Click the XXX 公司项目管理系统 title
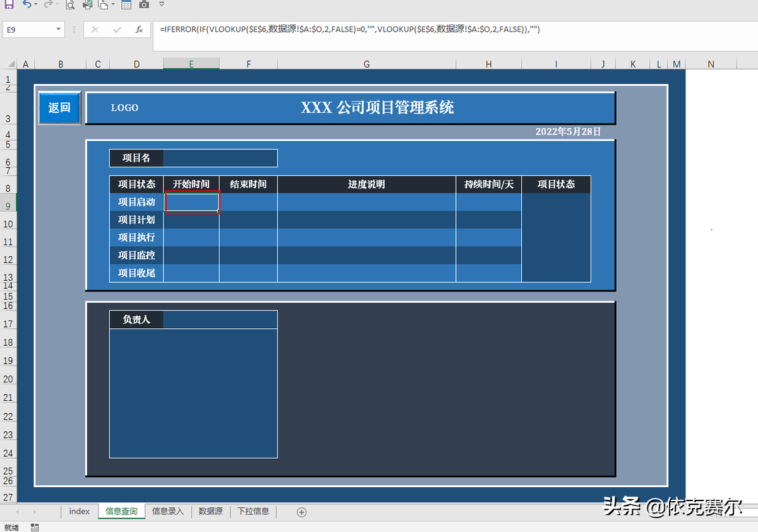Viewport: 758px width, 532px height. point(377,107)
